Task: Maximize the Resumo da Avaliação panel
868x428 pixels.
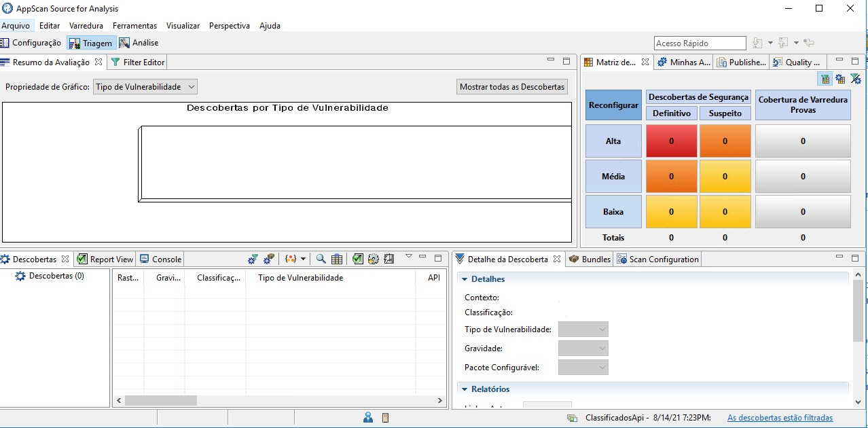Action: pyautogui.click(x=566, y=61)
